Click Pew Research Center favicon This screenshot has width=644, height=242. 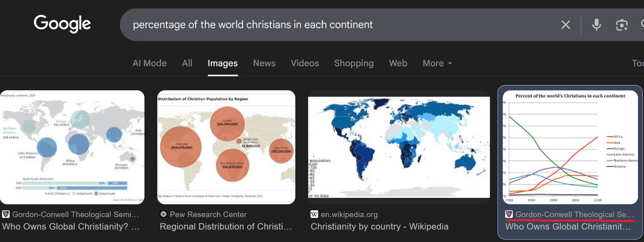pos(163,214)
